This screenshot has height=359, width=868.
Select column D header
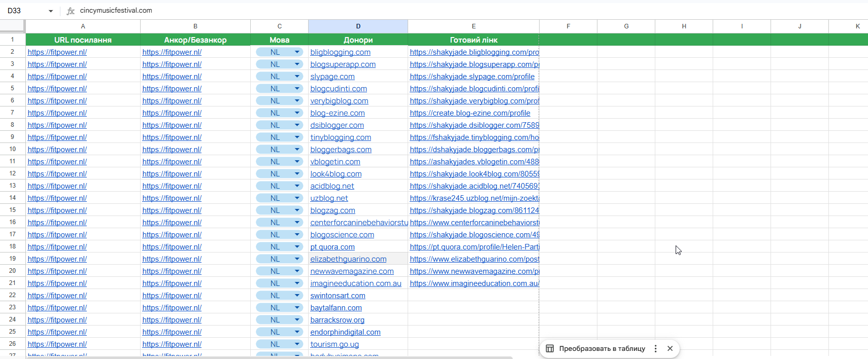coord(358,26)
